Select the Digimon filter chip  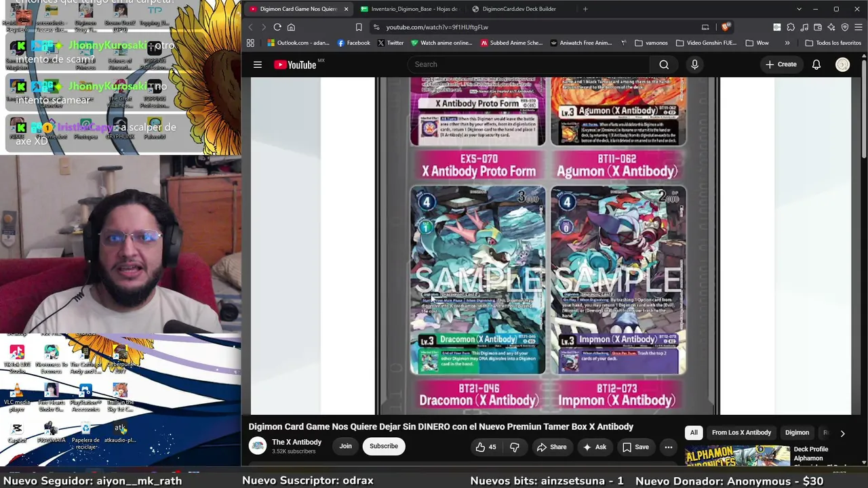pos(797,432)
